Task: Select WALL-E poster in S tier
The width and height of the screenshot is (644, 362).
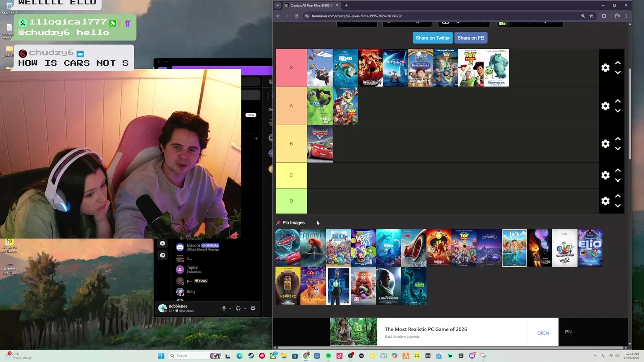Action: click(x=395, y=68)
